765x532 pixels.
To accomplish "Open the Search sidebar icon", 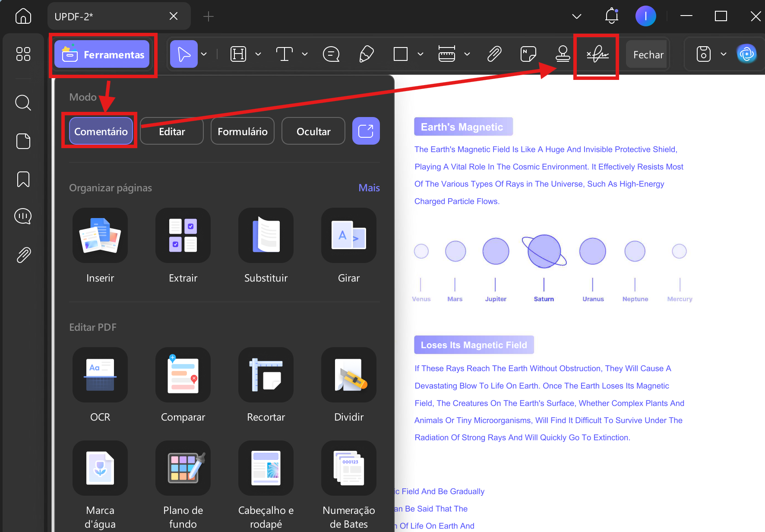I will coord(23,103).
